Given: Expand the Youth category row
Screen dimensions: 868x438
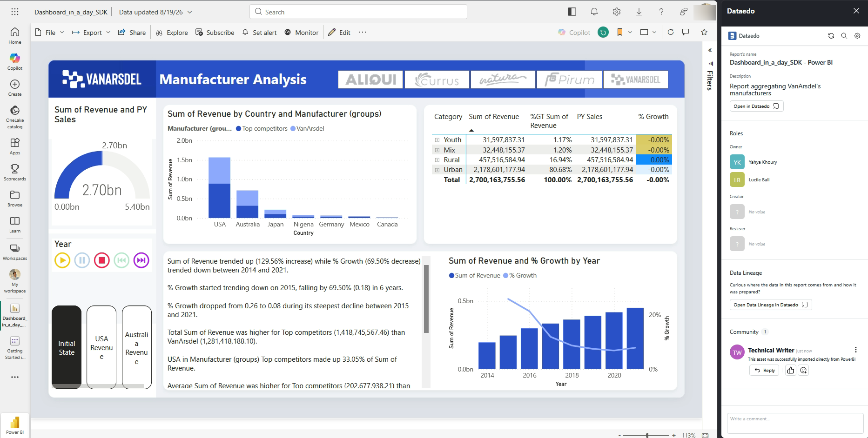Looking at the screenshot, I should pos(437,140).
